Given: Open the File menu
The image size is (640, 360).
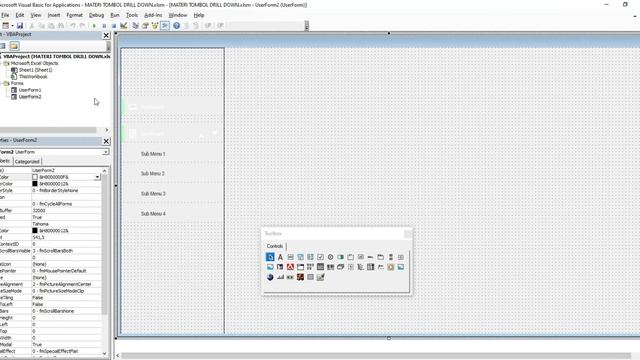Looking at the screenshot, I should point(5,15).
